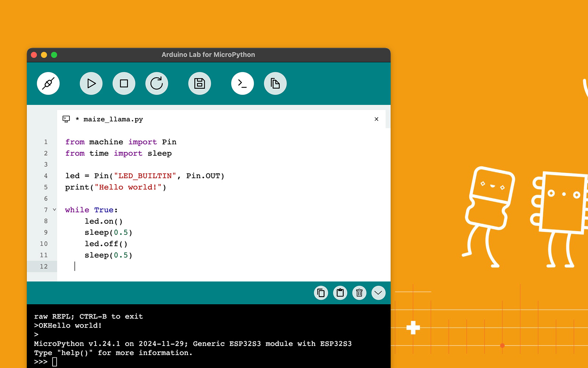Click the led.on() line
This screenshot has height=368, width=588.
tap(104, 221)
